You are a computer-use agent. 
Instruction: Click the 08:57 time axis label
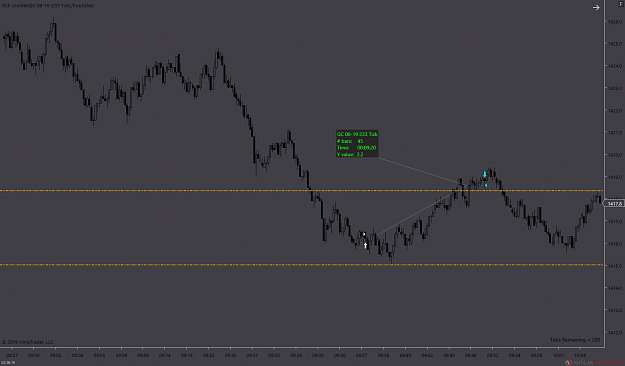pos(12,355)
